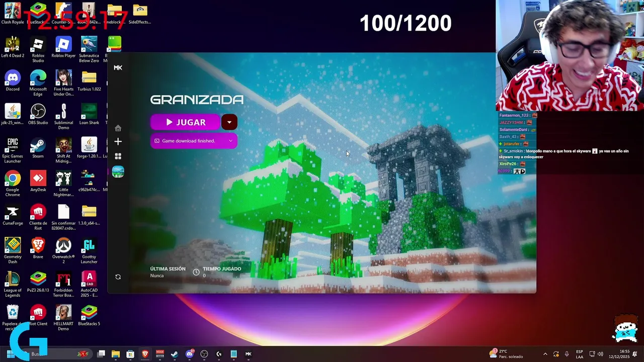The width and height of the screenshot is (644, 362).
Task: Open the volume control in tray
Action: pyautogui.click(x=600, y=354)
